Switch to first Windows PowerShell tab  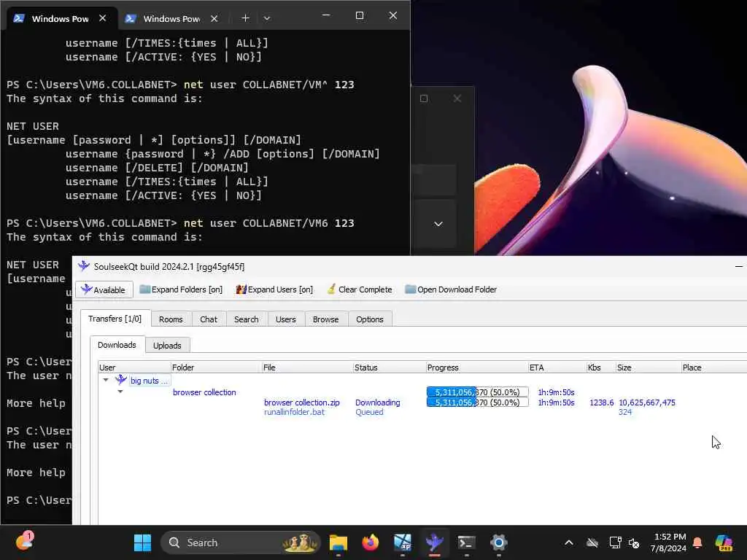(61, 18)
